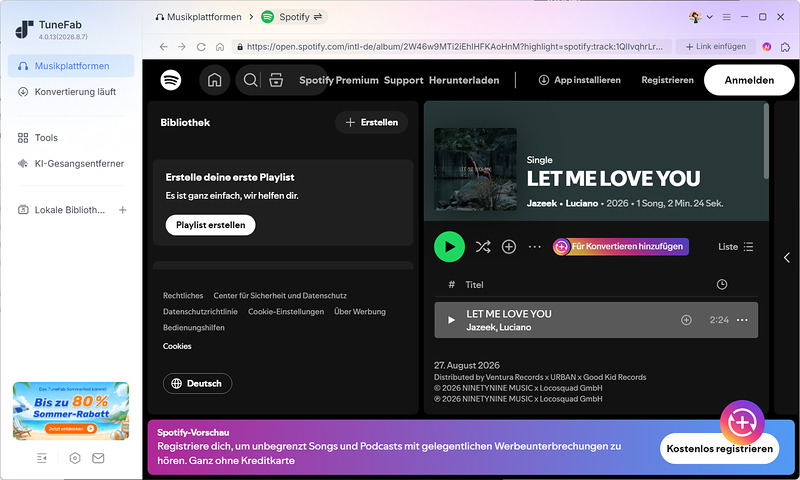Screen dimensions: 800x480
Task: Add LET ME LOVE YOU track to liked songs
Action: tap(686, 320)
